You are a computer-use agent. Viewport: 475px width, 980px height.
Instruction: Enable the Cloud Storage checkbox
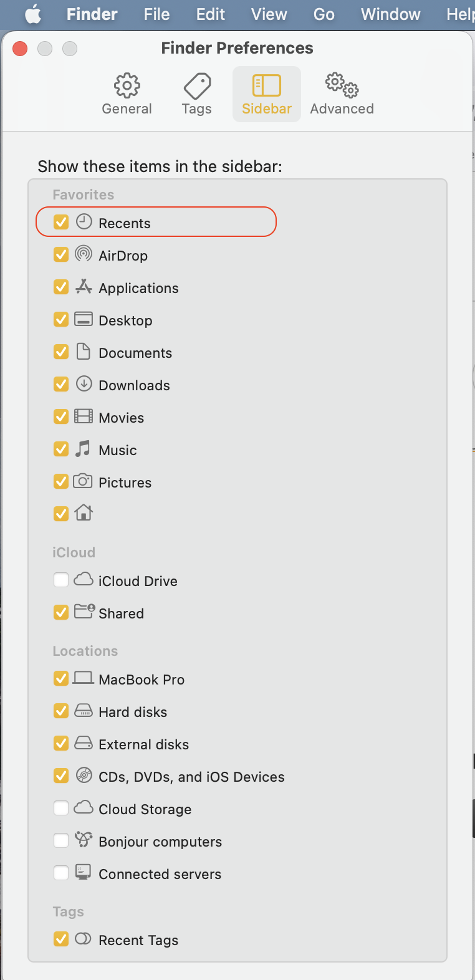click(61, 808)
